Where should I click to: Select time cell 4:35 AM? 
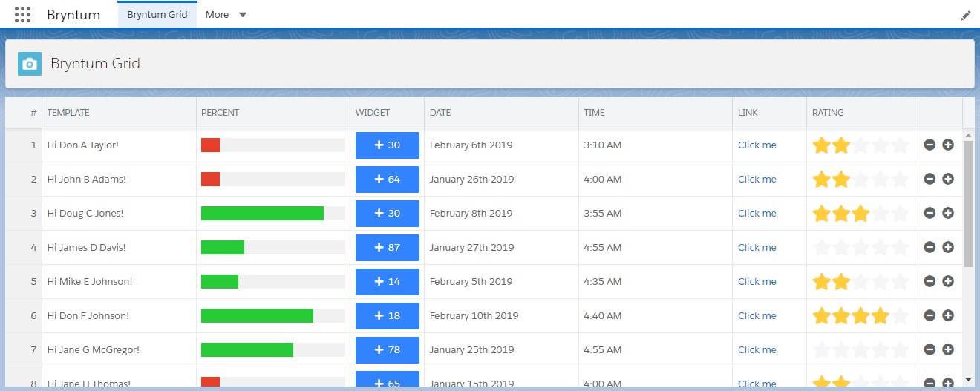[656, 282]
